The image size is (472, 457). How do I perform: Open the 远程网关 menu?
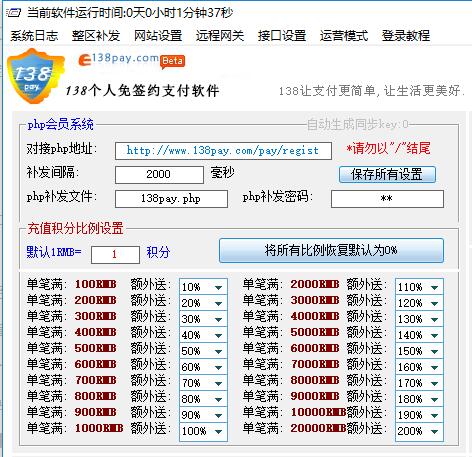(220, 35)
